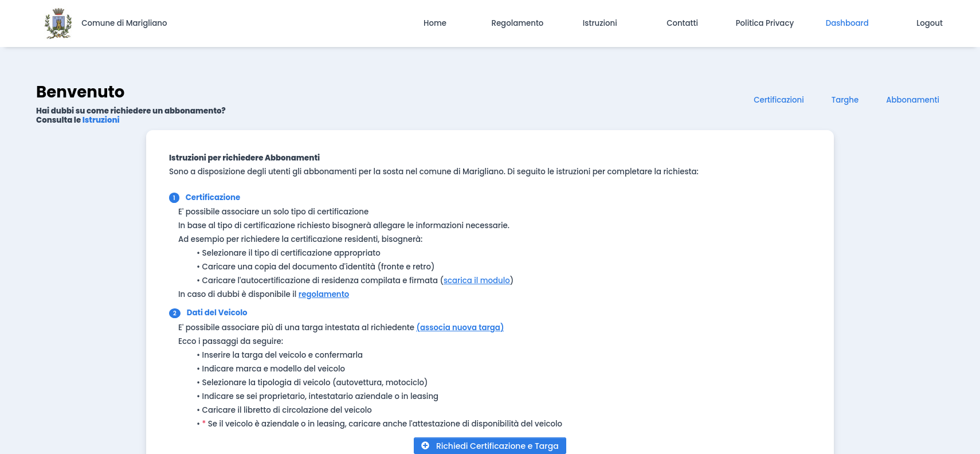This screenshot has width=980, height=454.
Task: Click the Istruzioni link under Benvenuto
Action: (x=101, y=120)
